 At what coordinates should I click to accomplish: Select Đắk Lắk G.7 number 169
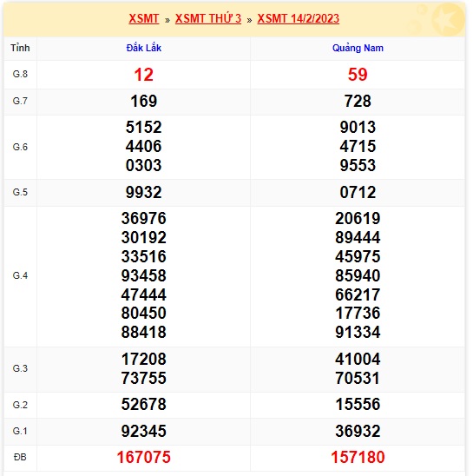point(144,101)
